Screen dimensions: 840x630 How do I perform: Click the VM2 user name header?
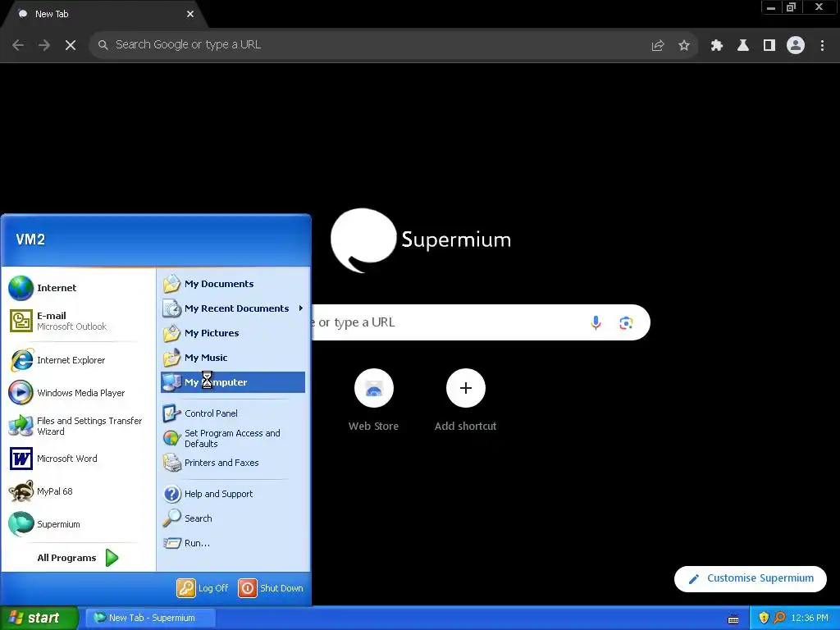click(30, 240)
